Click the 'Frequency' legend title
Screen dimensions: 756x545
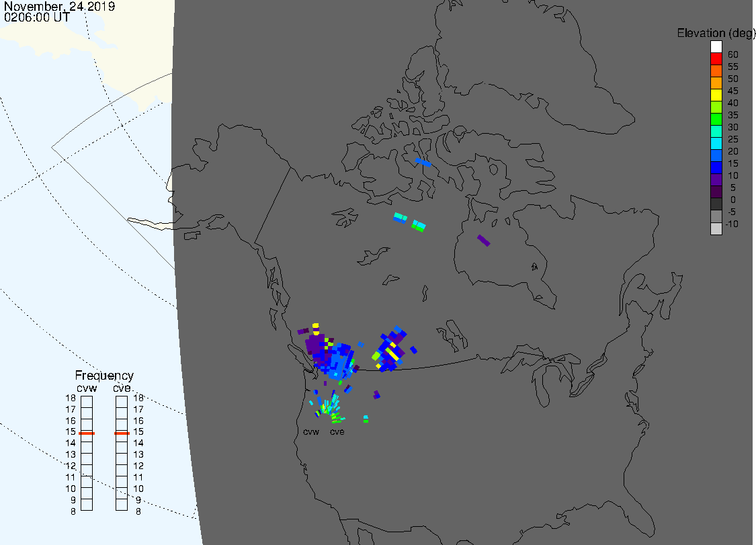pos(104,375)
